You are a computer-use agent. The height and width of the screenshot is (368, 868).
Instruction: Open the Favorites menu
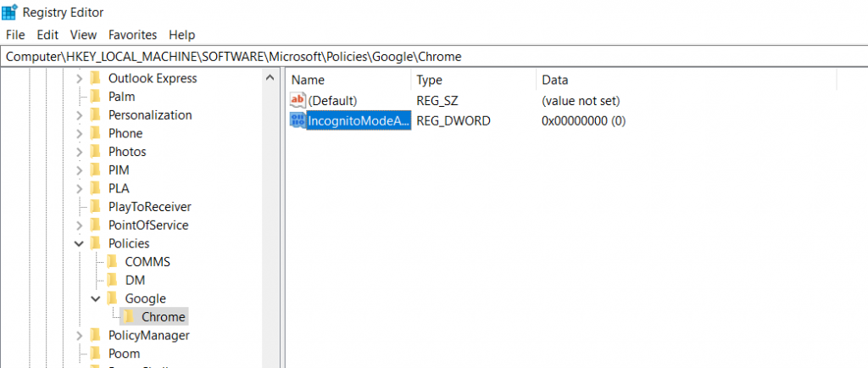[x=132, y=35]
